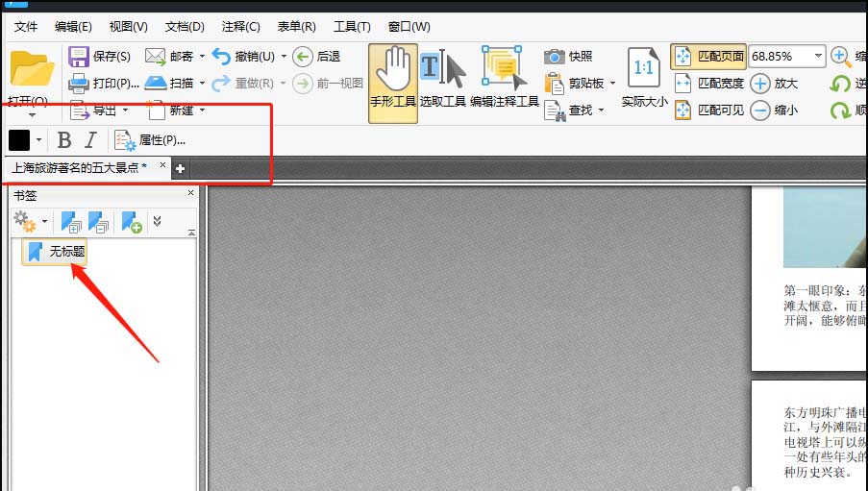The width and height of the screenshot is (868, 491).
Task: Select the 编辑注释工具
Action: [x=505, y=78]
